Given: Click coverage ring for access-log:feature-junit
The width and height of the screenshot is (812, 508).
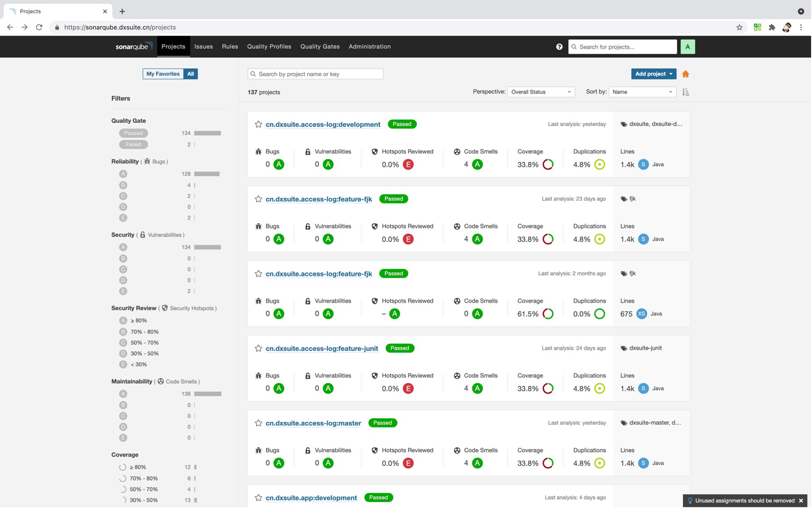Looking at the screenshot, I should click(x=548, y=389).
